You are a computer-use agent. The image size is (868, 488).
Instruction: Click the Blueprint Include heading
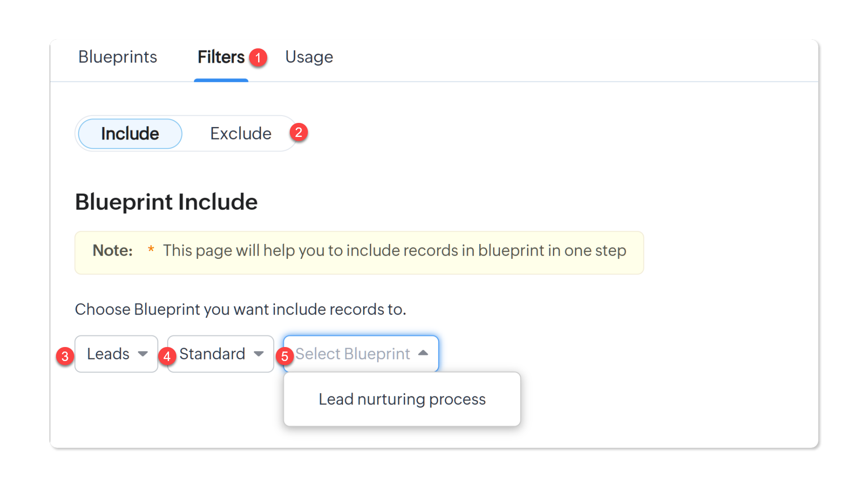tap(166, 202)
